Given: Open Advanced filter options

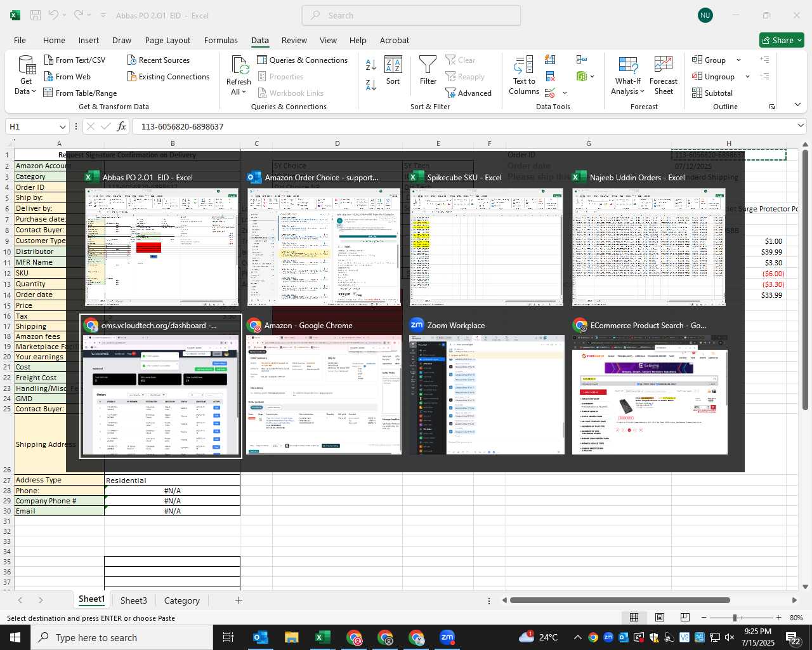Looking at the screenshot, I should 468,93.
